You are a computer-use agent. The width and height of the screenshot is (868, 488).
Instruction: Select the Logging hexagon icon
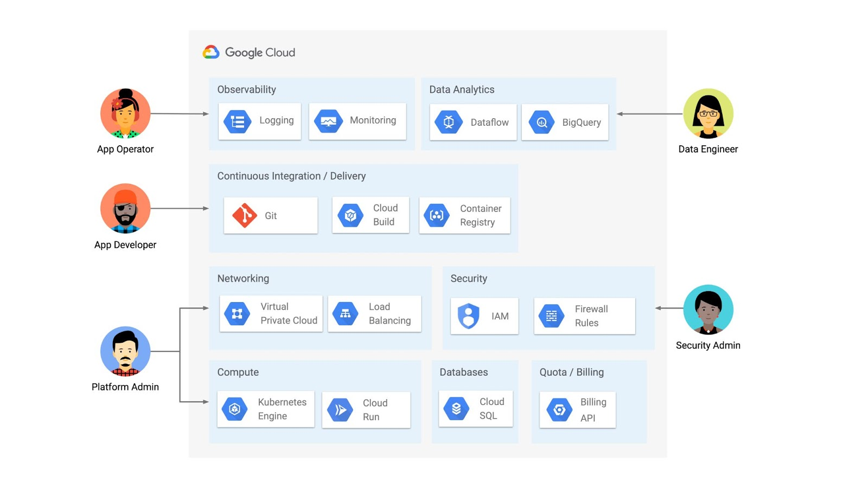238,121
